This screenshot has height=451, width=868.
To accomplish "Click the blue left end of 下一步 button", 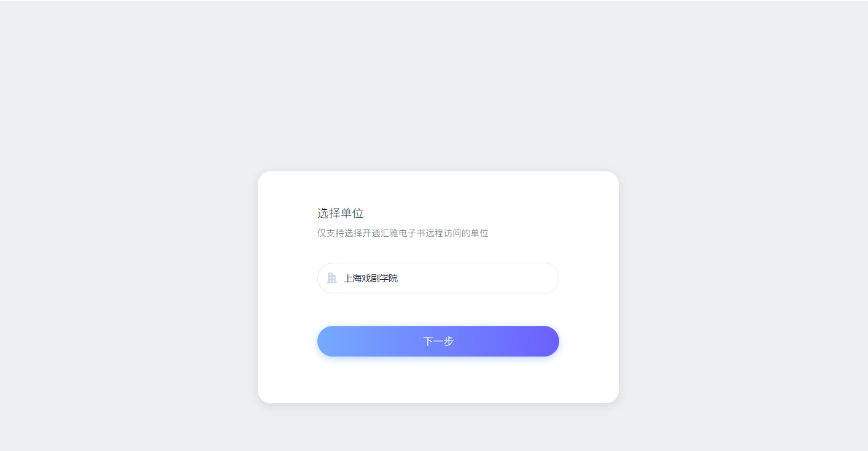I will point(335,341).
